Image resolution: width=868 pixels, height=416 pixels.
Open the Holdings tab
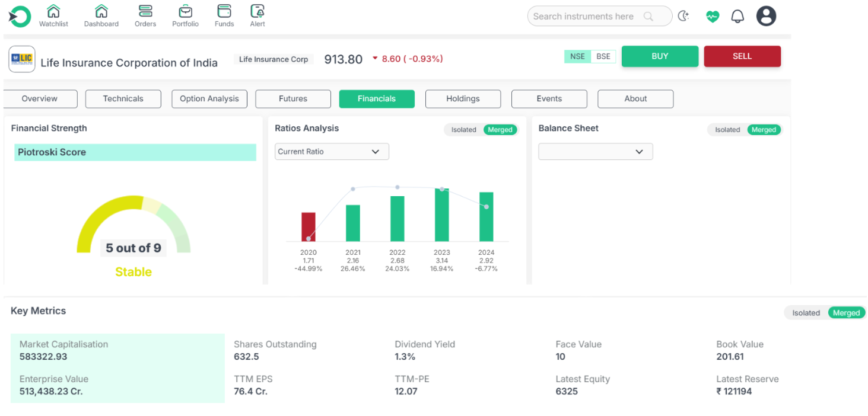(463, 99)
